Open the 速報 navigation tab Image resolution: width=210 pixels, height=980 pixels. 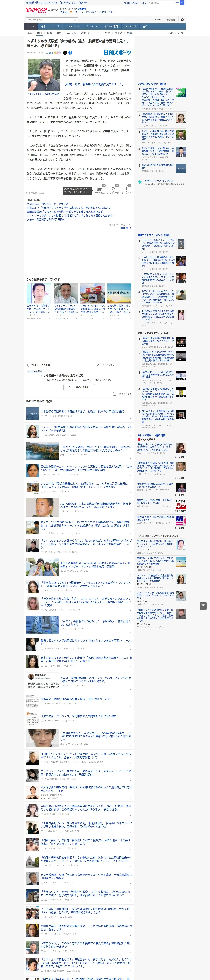43,27
